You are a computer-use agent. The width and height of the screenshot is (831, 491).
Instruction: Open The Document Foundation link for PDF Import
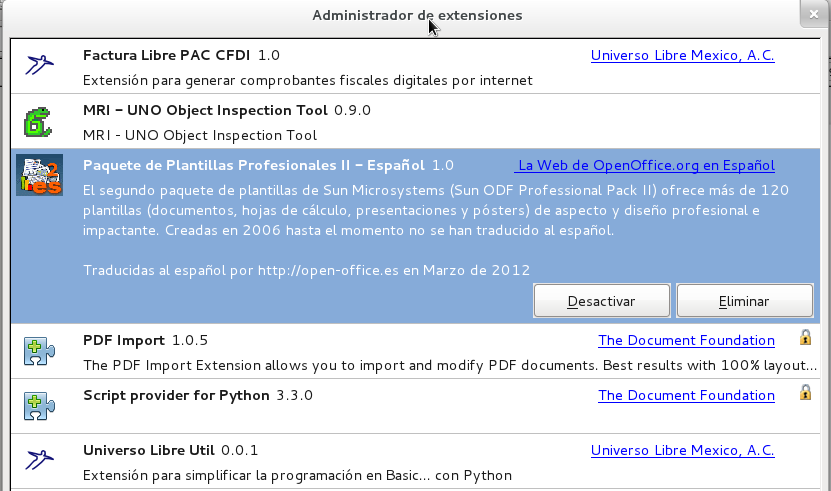tap(686, 340)
